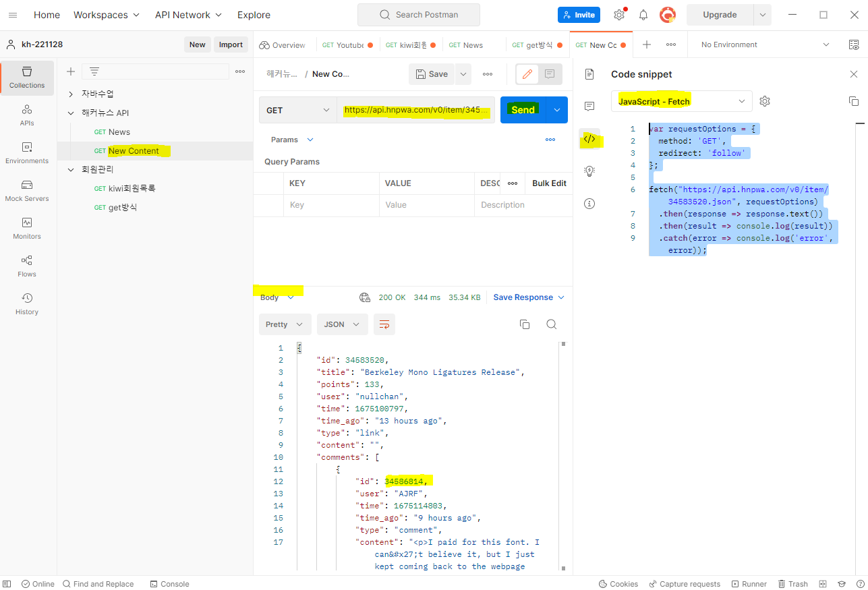Toggle line wrap in response viewer

click(384, 324)
